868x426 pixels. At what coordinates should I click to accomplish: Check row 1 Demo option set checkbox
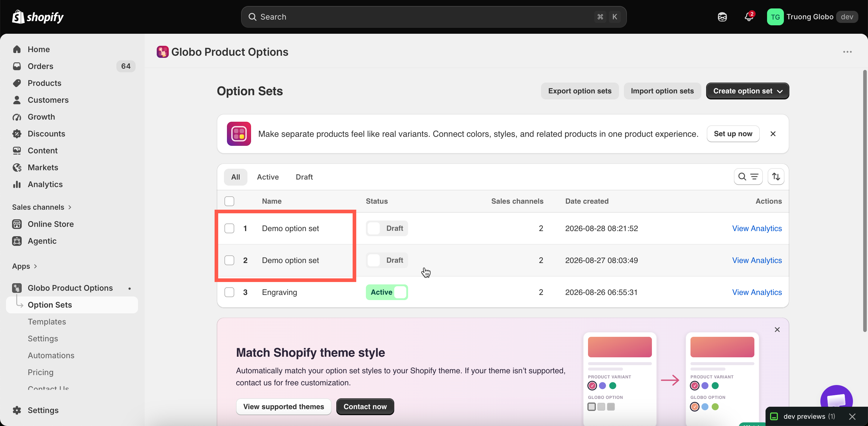229,228
